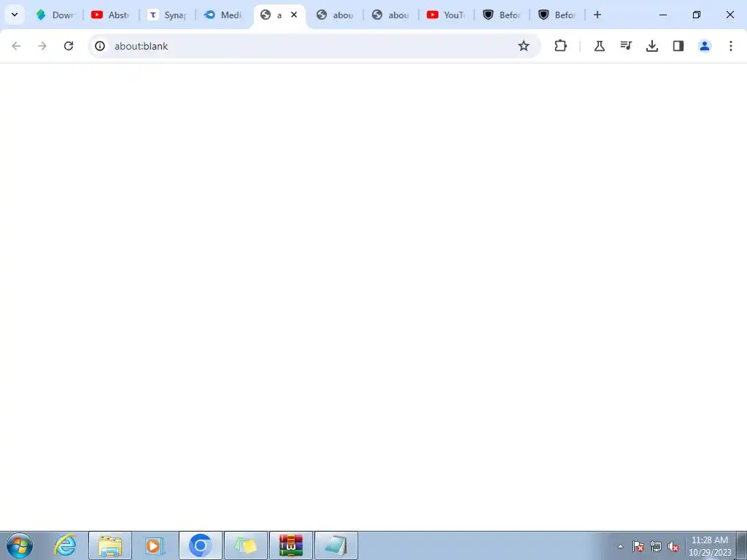
Task: View site information icon
Action: (x=99, y=46)
